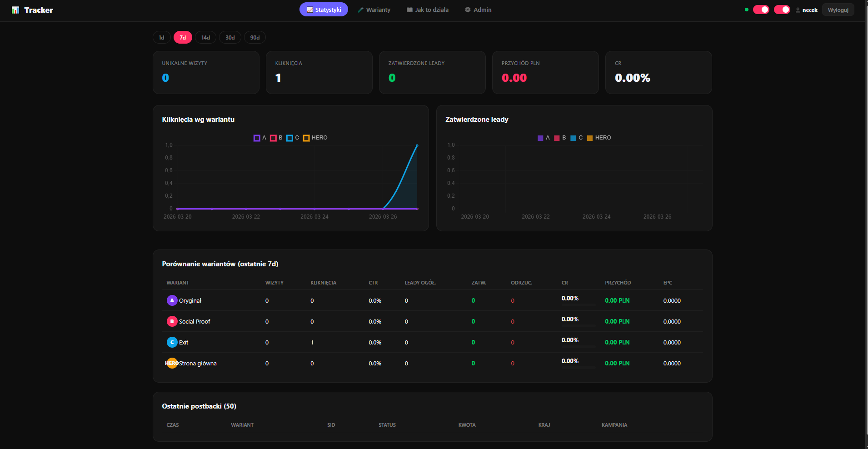Toggle the first pink switch in the header

pos(761,10)
